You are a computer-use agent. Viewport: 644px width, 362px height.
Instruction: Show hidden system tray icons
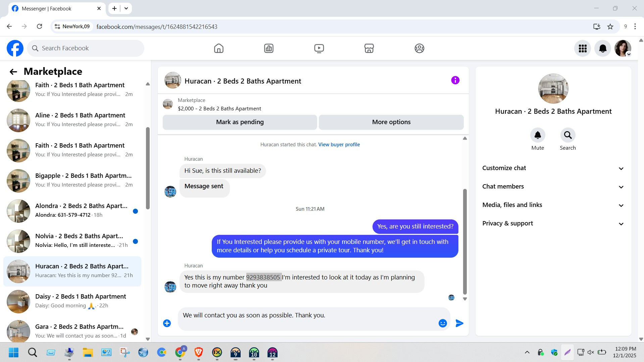pyautogui.click(x=527, y=352)
